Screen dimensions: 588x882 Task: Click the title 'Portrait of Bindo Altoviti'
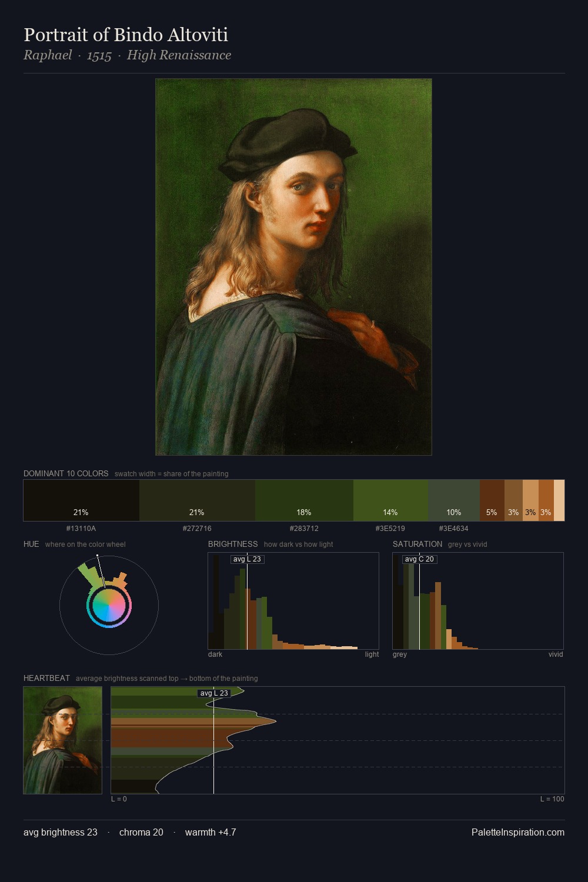pos(126,35)
